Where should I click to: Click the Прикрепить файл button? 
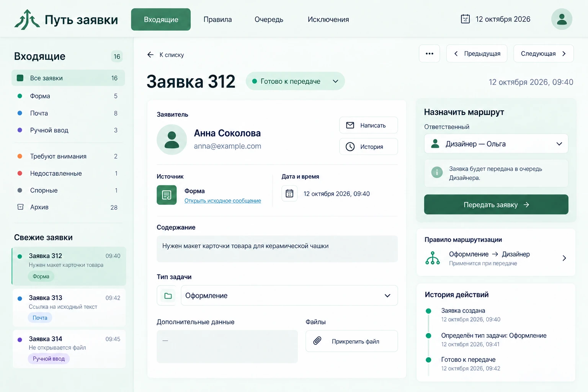pos(351,341)
